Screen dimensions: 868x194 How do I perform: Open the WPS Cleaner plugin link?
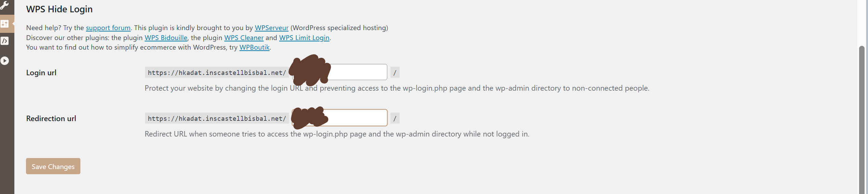pyautogui.click(x=244, y=38)
